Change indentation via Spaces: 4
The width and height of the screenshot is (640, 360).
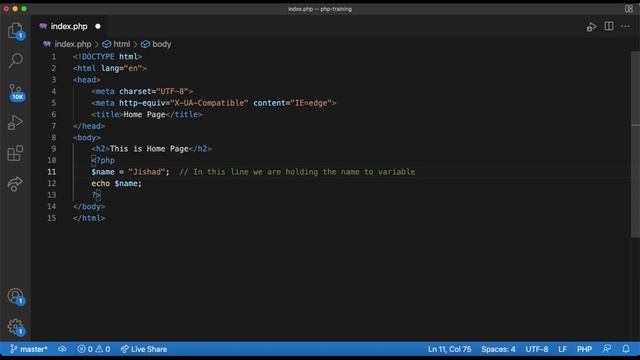click(498, 349)
